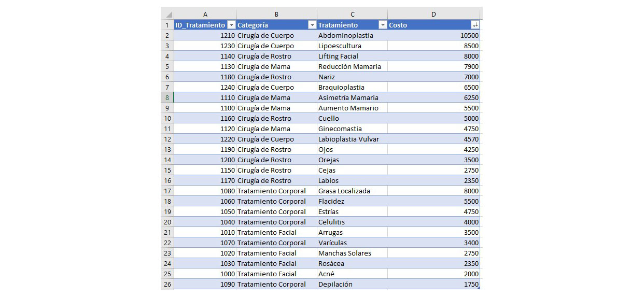Click the Select All corner triangle
Viewport: 644px width, 297px height.
[167, 15]
